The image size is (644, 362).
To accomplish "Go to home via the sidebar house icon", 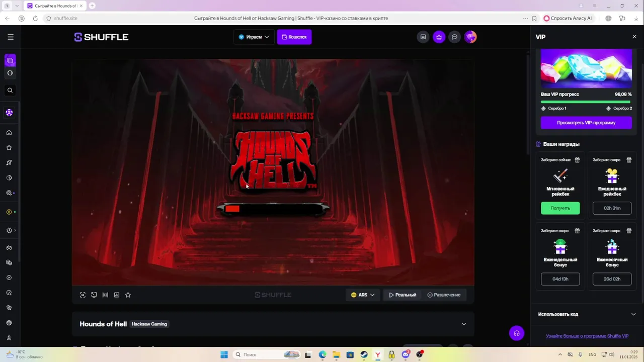I will click(x=9, y=133).
